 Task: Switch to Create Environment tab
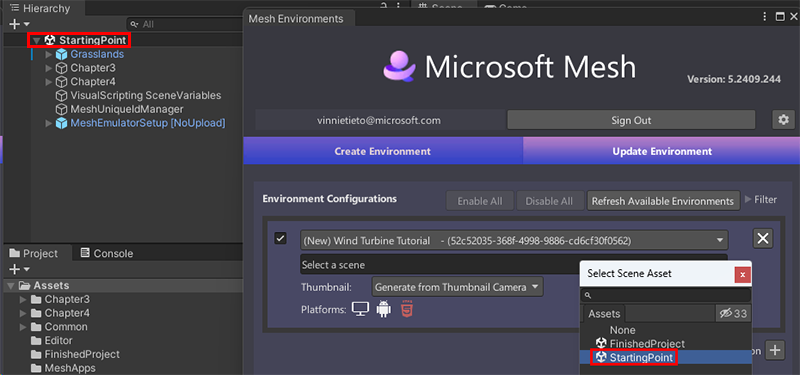(x=383, y=151)
